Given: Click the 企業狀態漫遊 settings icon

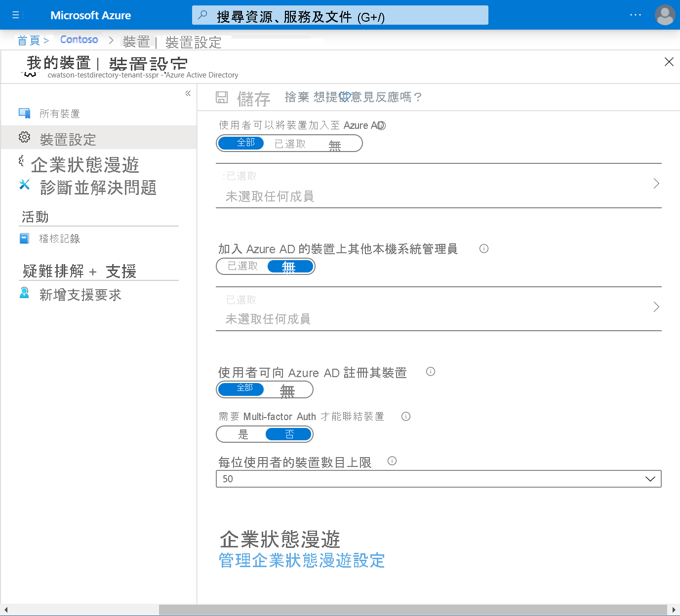Looking at the screenshot, I should 22,161.
